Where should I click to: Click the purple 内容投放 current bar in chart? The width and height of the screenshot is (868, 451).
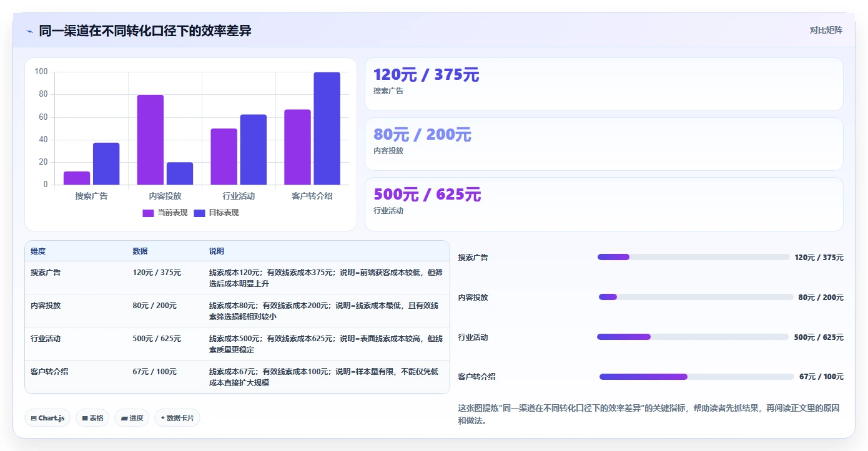[x=150, y=140]
